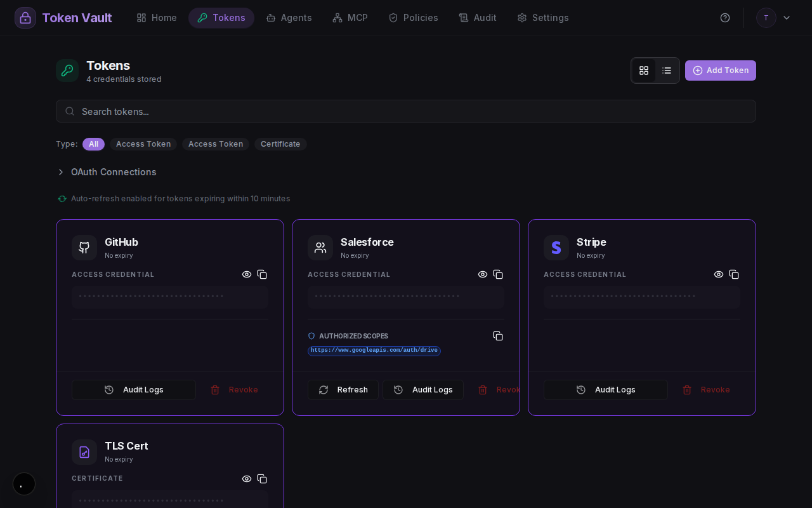Expand the user account dropdown chevron

[787, 18]
